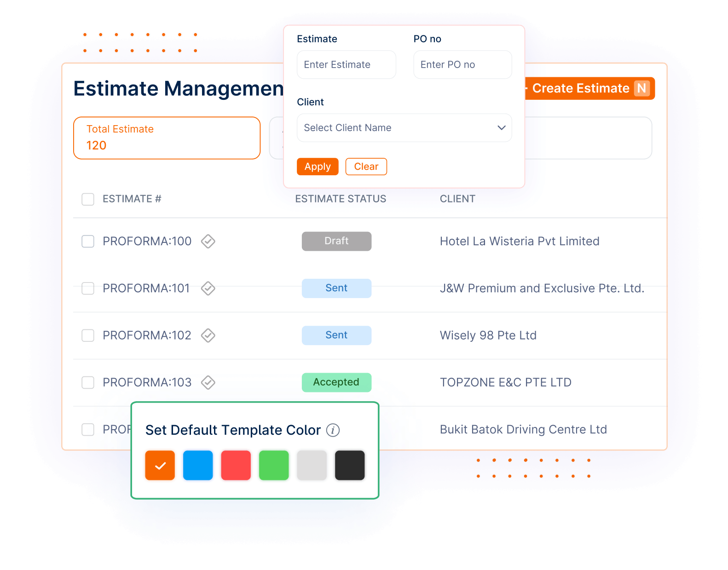
Task: Click client TOPZONE E&C PTE LTD
Action: 506,382
